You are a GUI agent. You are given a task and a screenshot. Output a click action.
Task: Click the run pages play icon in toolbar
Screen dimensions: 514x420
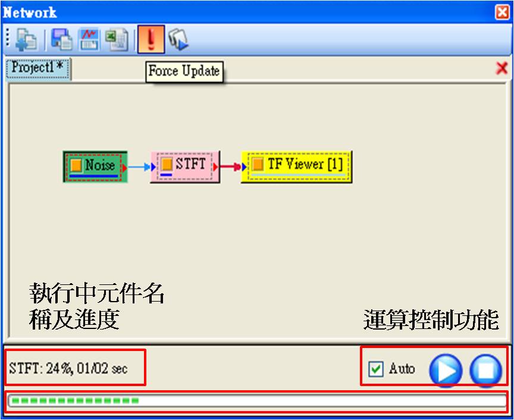pyautogui.click(x=177, y=39)
